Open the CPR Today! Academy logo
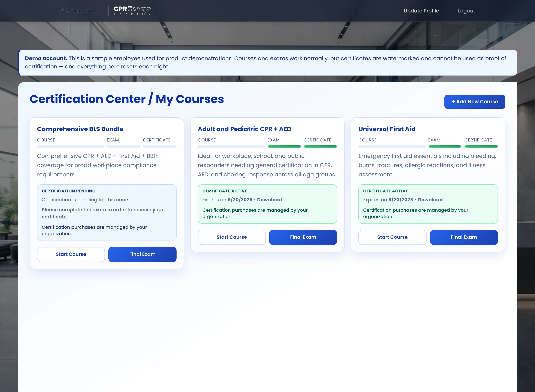The image size is (535, 392). point(133,11)
